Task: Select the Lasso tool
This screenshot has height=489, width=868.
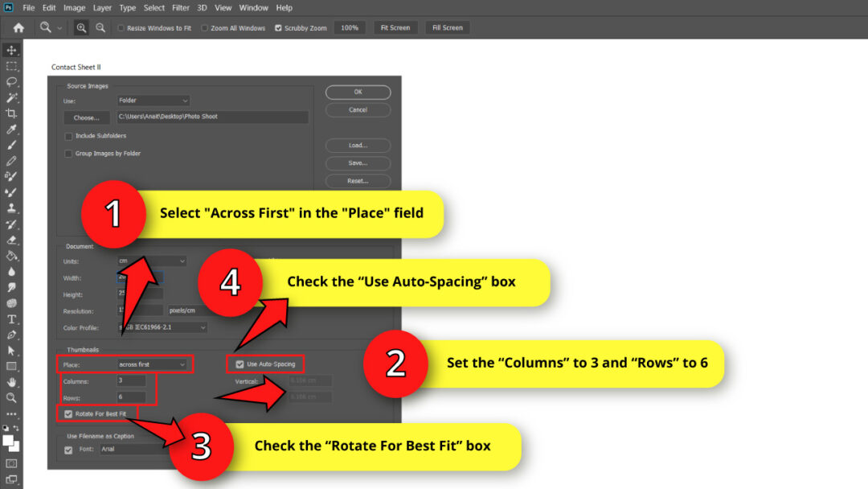Action: coord(11,81)
